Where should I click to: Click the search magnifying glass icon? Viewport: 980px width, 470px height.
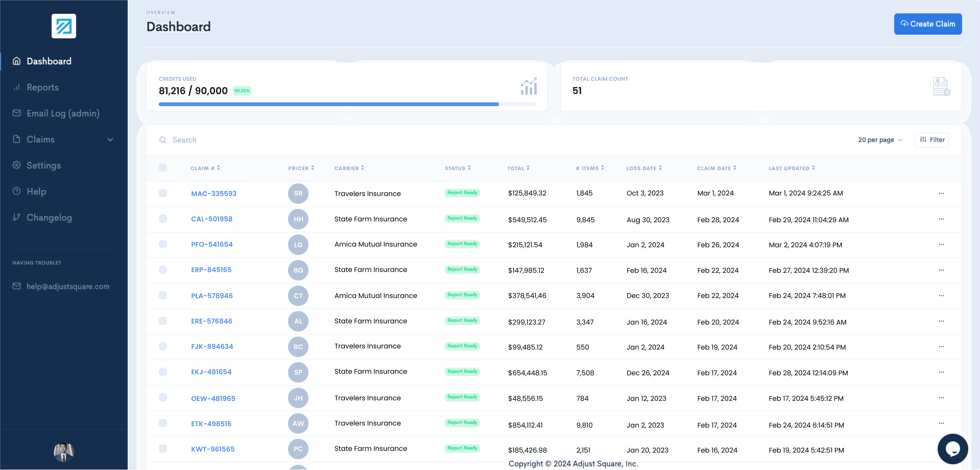click(x=163, y=140)
